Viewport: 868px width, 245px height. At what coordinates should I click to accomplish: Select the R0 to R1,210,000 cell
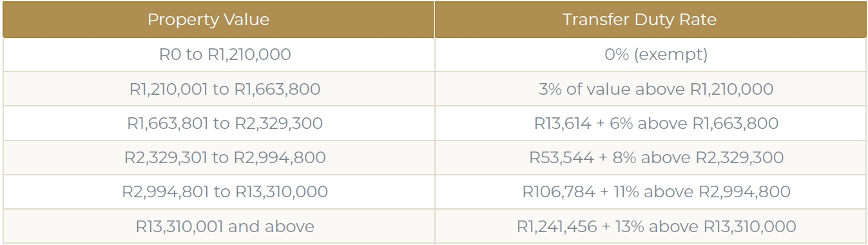click(x=218, y=55)
